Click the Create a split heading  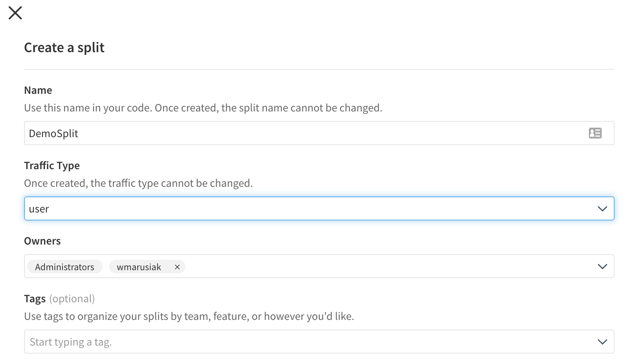coord(64,47)
